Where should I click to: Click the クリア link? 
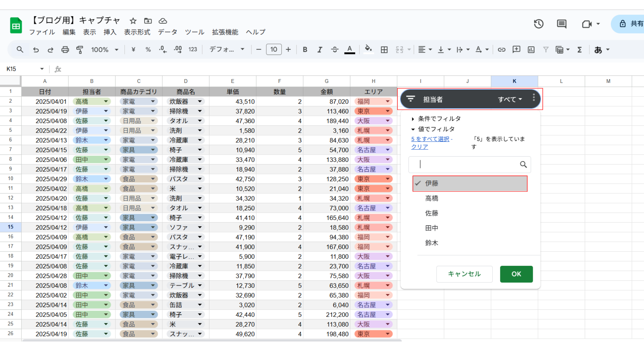pos(420,147)
